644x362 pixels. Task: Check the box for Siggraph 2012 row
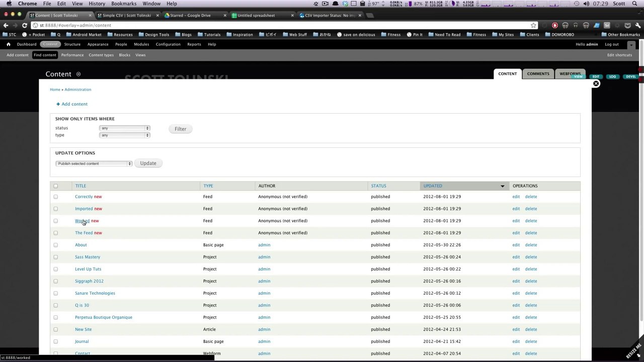pos(55,281)
